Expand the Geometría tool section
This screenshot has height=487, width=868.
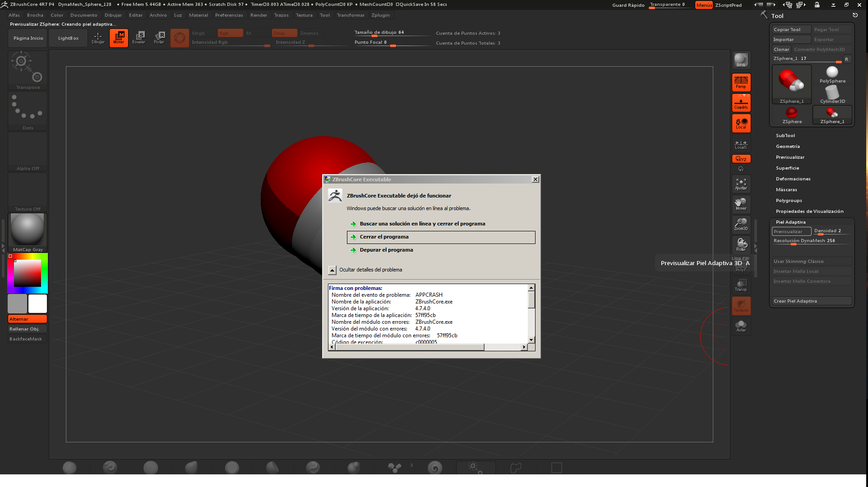tap(788, 147)
